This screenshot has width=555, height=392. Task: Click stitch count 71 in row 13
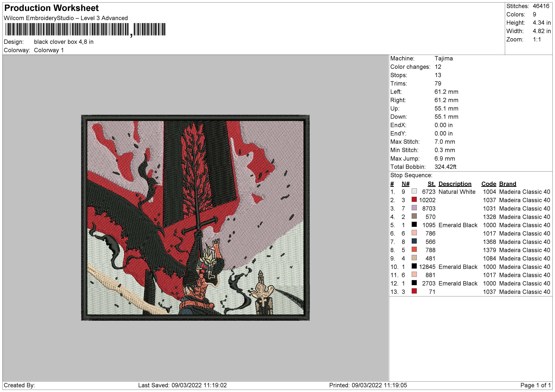coord(432,292)
